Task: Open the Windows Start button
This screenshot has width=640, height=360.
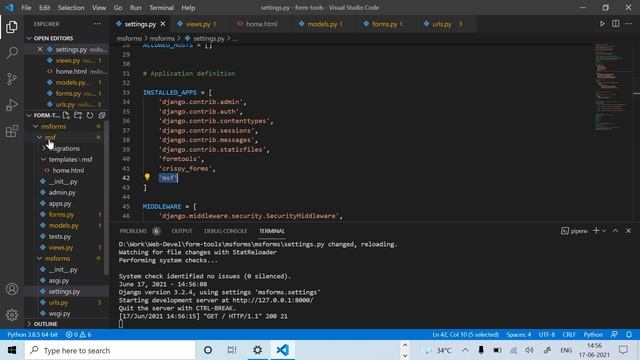Action: 12,350
